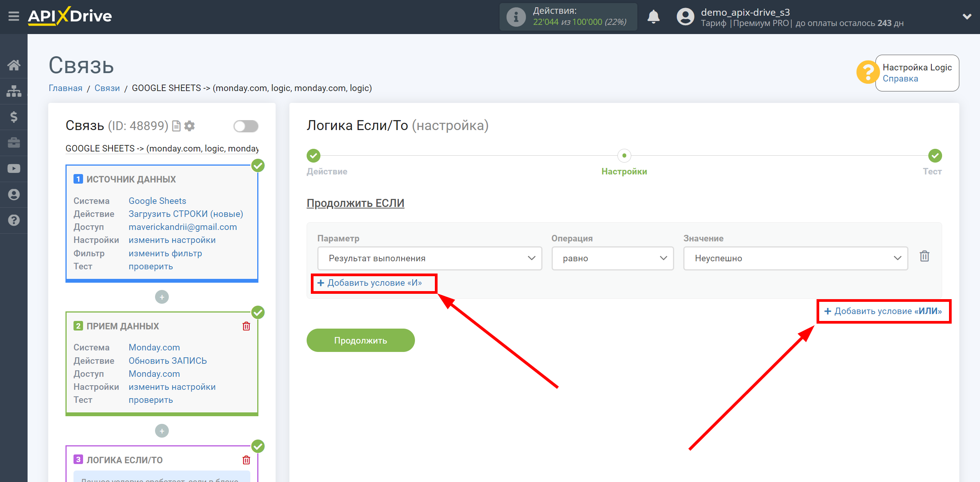
Task: Open Google Sheets system link
Action: [157, 201]
